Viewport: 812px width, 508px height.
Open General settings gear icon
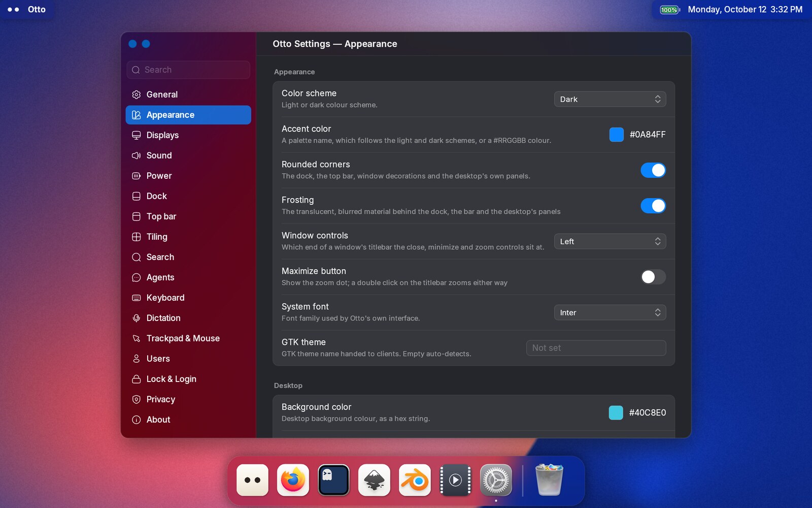(x=136, y=94)
